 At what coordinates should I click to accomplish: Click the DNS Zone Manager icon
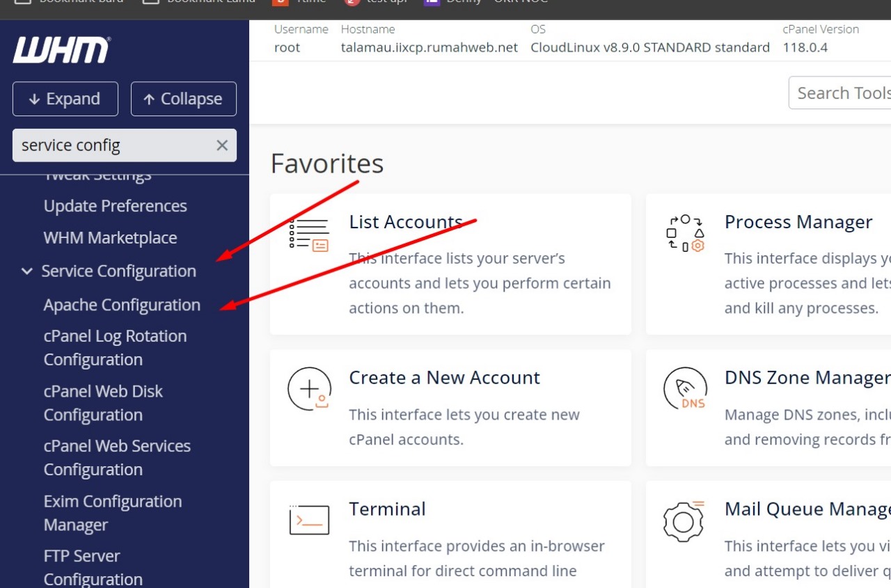tap(686, 388)
